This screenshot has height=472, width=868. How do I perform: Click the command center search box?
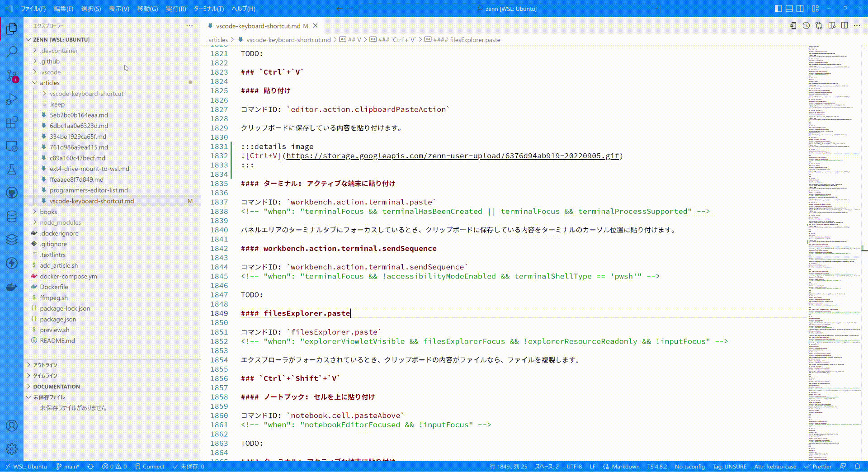tap(510, 9)
